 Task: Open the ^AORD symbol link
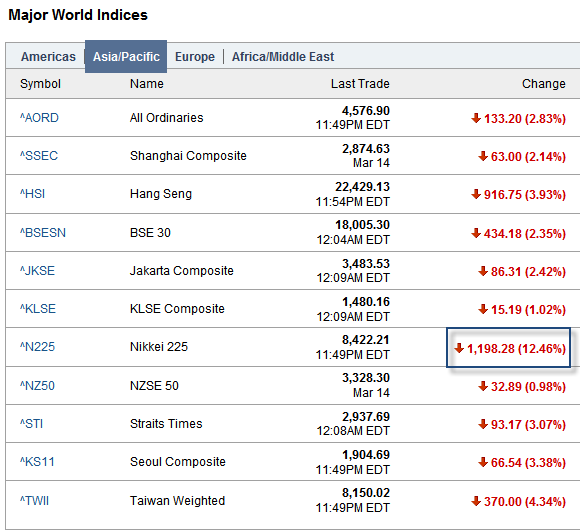[39, 118]
